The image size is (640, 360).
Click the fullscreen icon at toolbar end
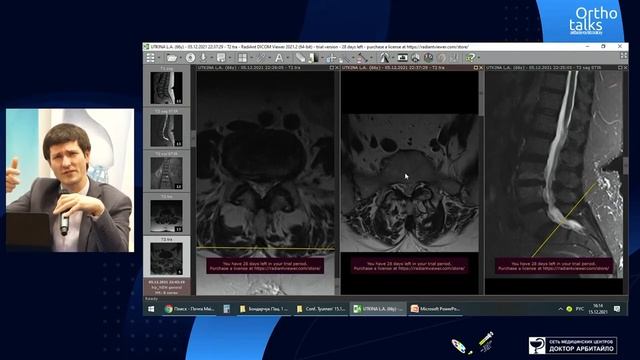point(624,56)
